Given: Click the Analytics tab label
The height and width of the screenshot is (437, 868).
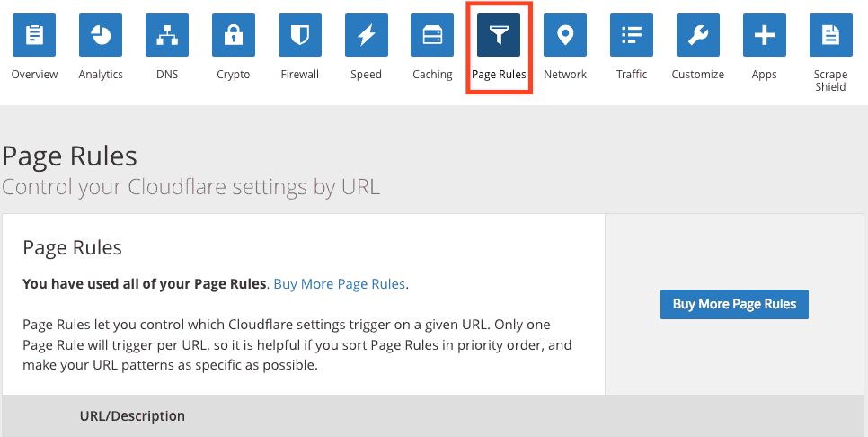Looking at the screenshot, I should pyautogui.click(x=101, y=75).
